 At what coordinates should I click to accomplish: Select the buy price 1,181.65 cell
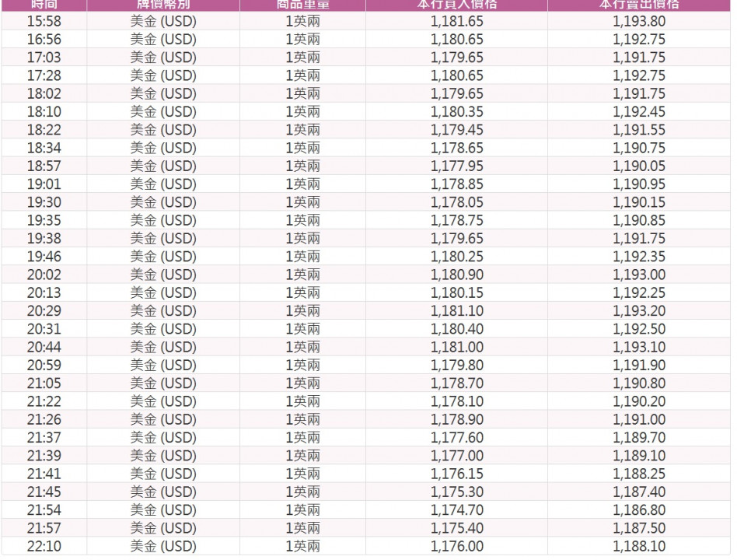pos(457,21)
